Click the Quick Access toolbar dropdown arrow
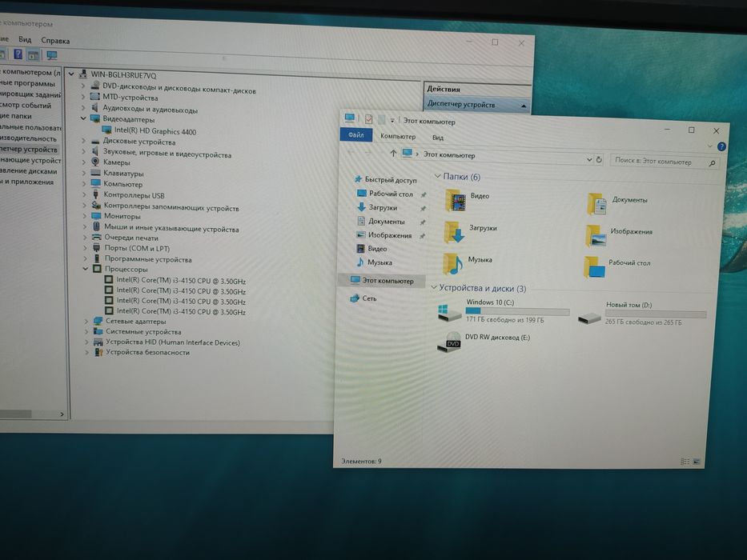The height and width of the screenshot is (560, 747). point(392,121)
